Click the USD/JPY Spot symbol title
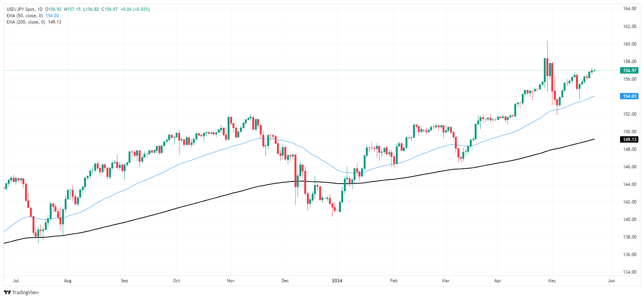 click(21, 9)
